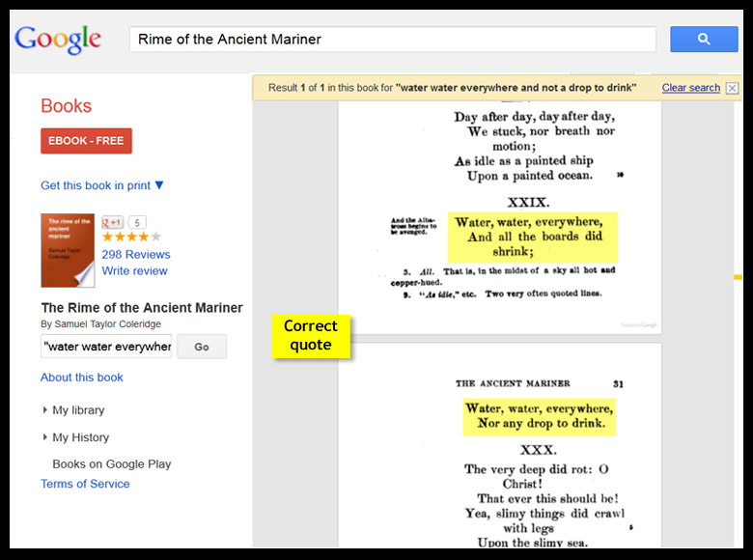
Task: Click the EBOOK - FREE button
Action: 86,141
